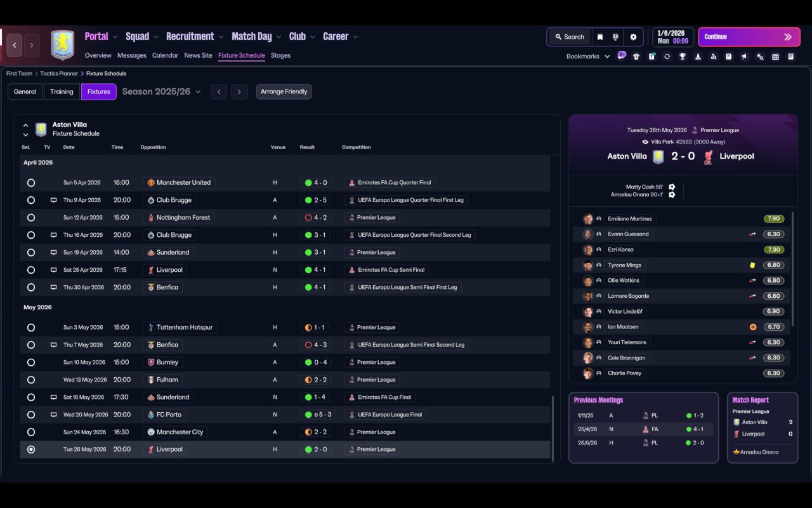Open the Match Report card
The image size is (812, 508).
coord(762,427)
